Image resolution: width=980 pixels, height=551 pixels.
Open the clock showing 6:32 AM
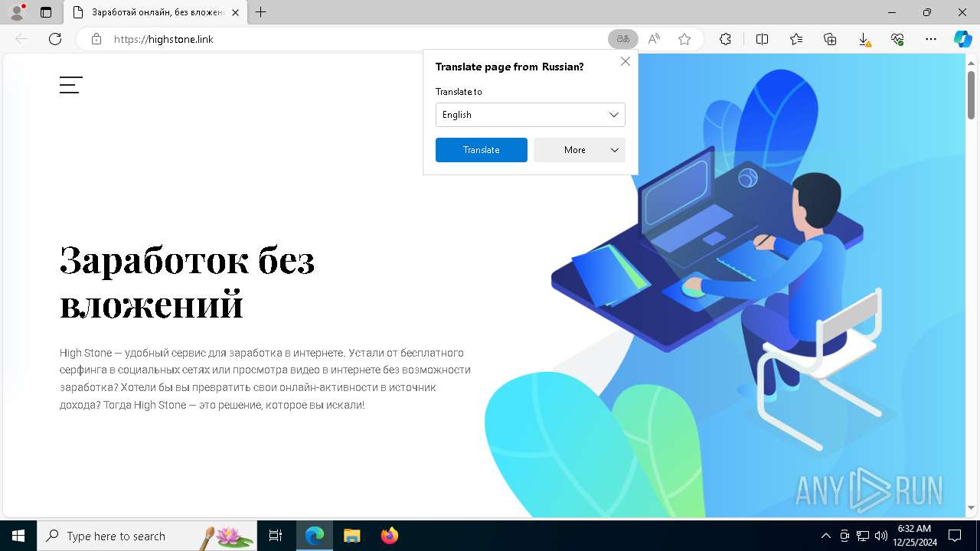914,536
